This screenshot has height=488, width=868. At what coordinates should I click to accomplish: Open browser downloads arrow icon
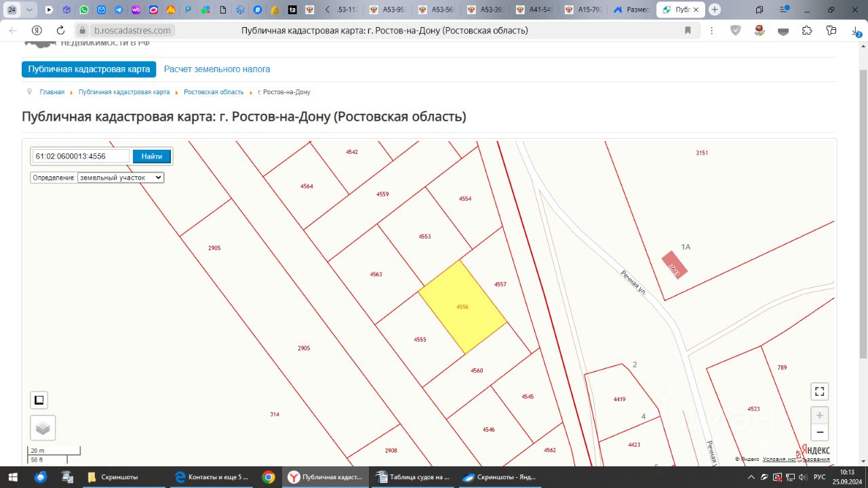856,31
